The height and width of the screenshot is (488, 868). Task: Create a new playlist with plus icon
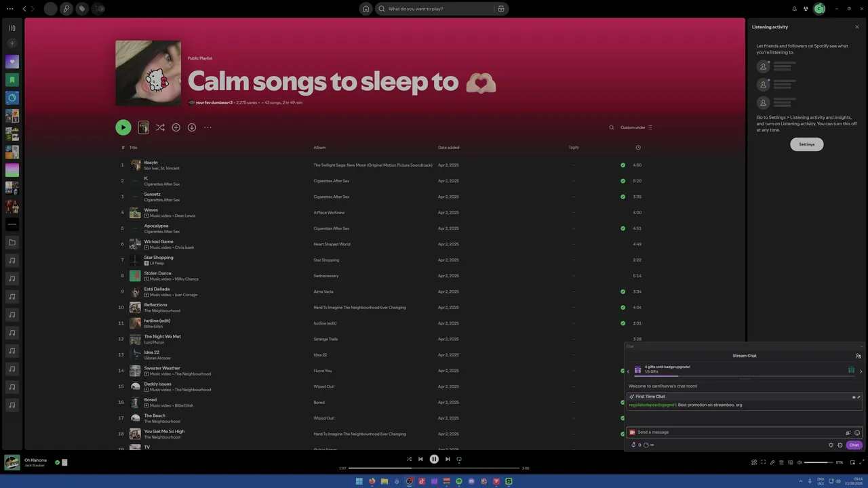click(12, 43)
